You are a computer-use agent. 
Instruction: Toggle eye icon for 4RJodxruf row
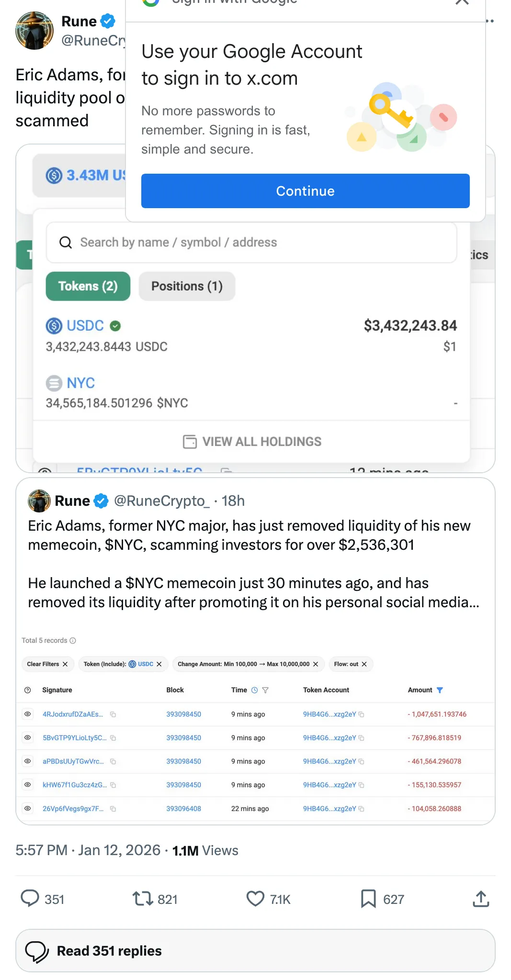pyautogui.click(x=28, y=714)
